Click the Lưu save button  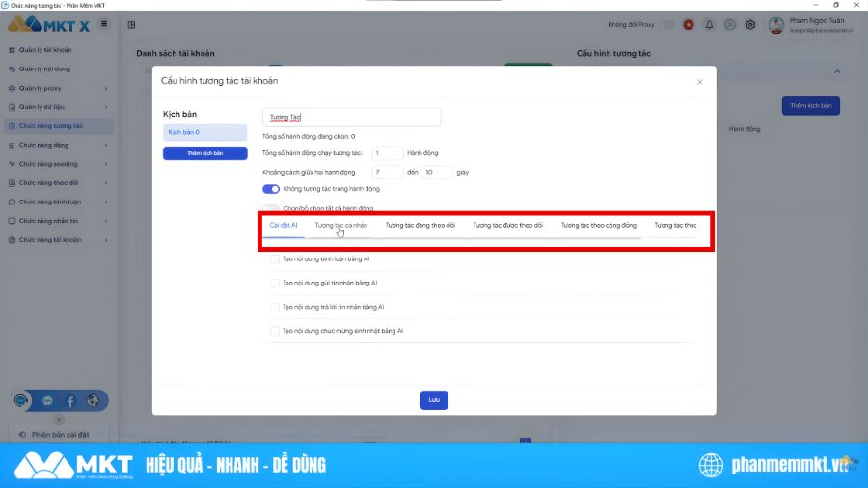[434, 400]
